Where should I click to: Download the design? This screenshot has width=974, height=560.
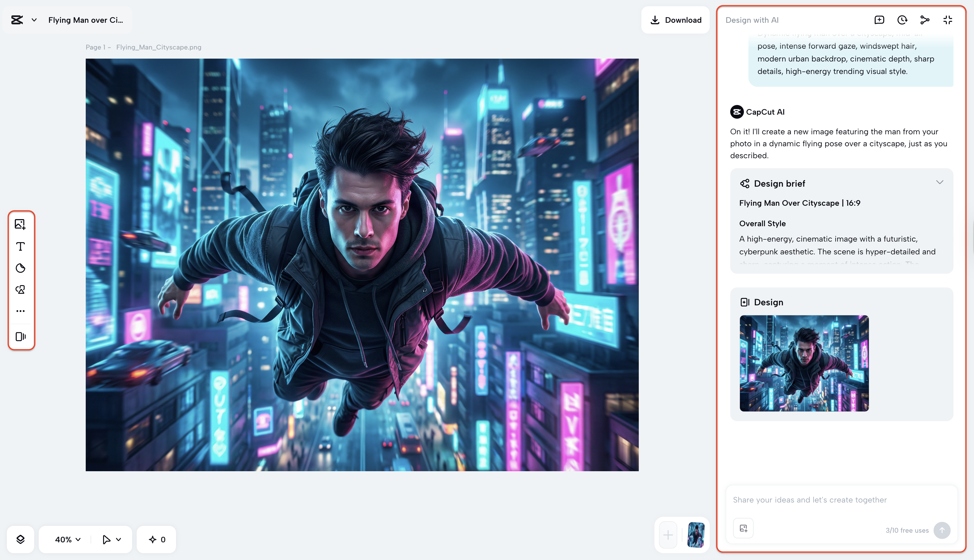675,20
